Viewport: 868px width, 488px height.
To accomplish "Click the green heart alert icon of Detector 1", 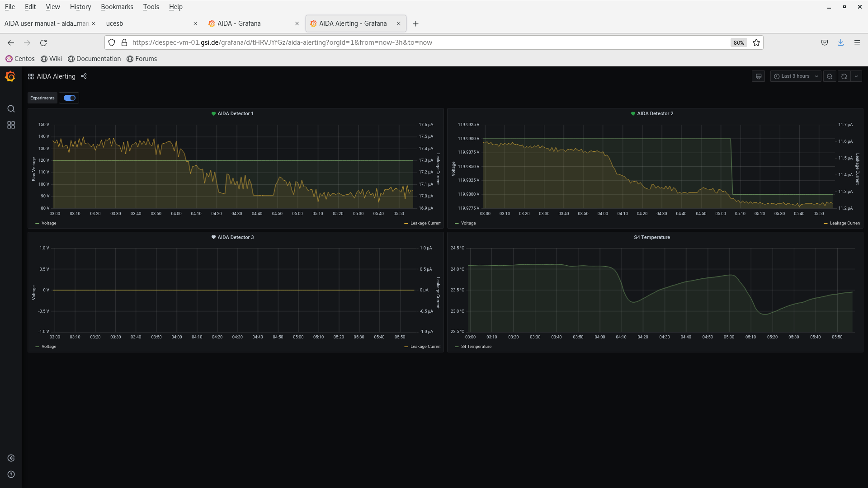I will click(x=213, y=114).
